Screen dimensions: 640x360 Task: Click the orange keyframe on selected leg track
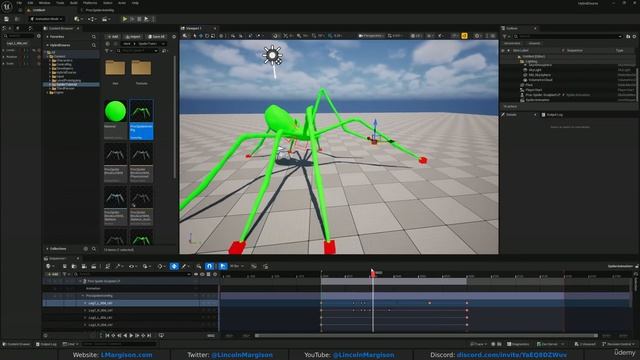tap(429, 303)
